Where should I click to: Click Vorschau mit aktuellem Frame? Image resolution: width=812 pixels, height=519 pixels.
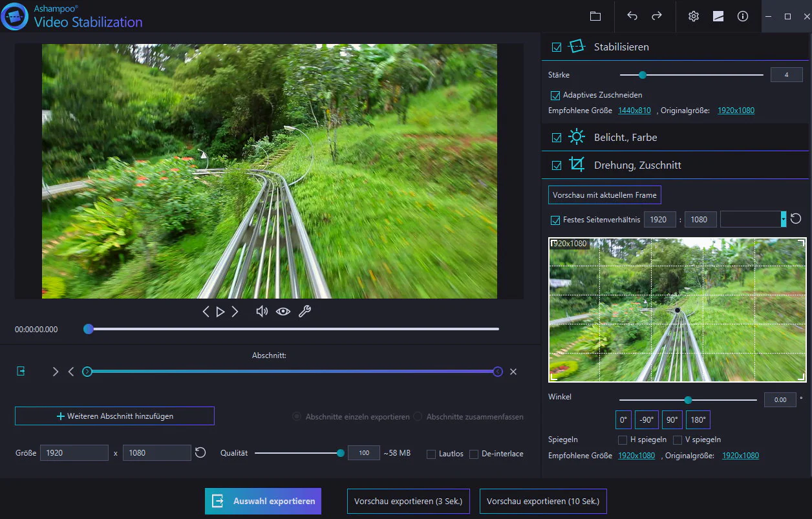coord(604,195)
